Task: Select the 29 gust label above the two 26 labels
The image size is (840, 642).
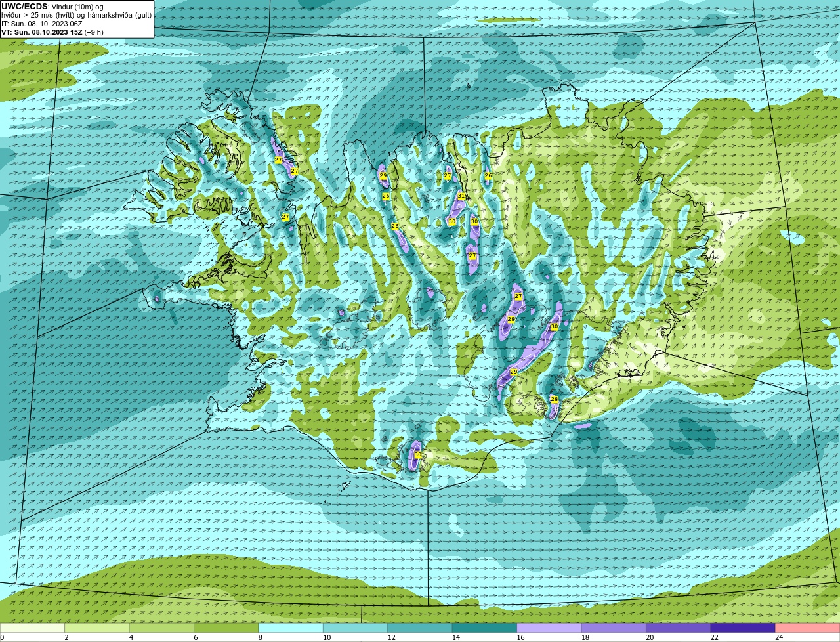Action: 383,175
